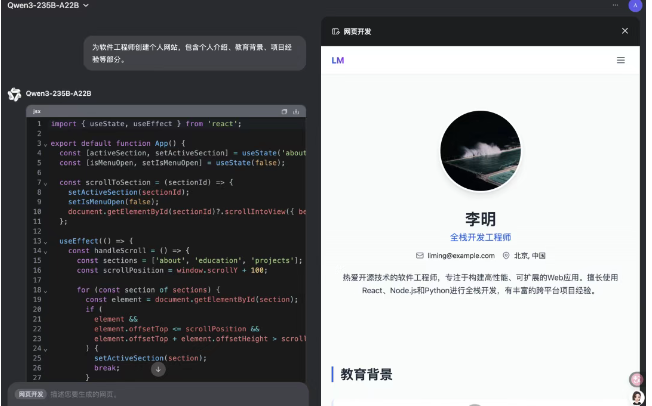The image size is (652, 406).
Task: Click the 教育背景 section heading
Action: pos(366,374)
